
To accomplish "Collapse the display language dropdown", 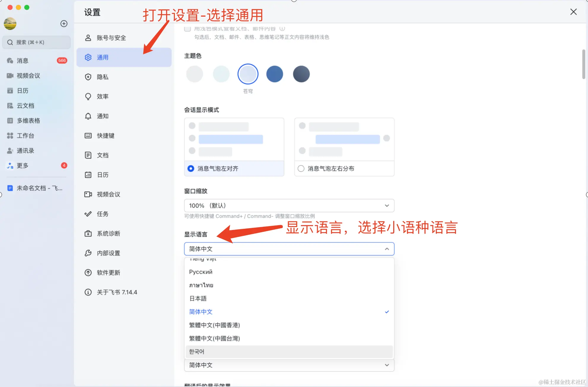I will point(387,249).
